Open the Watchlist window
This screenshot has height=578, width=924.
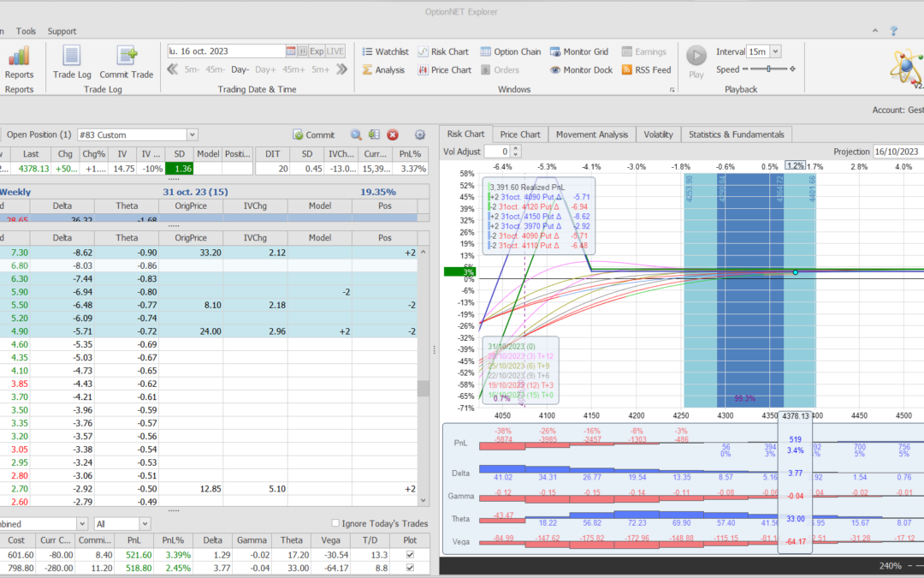[385, 51]
